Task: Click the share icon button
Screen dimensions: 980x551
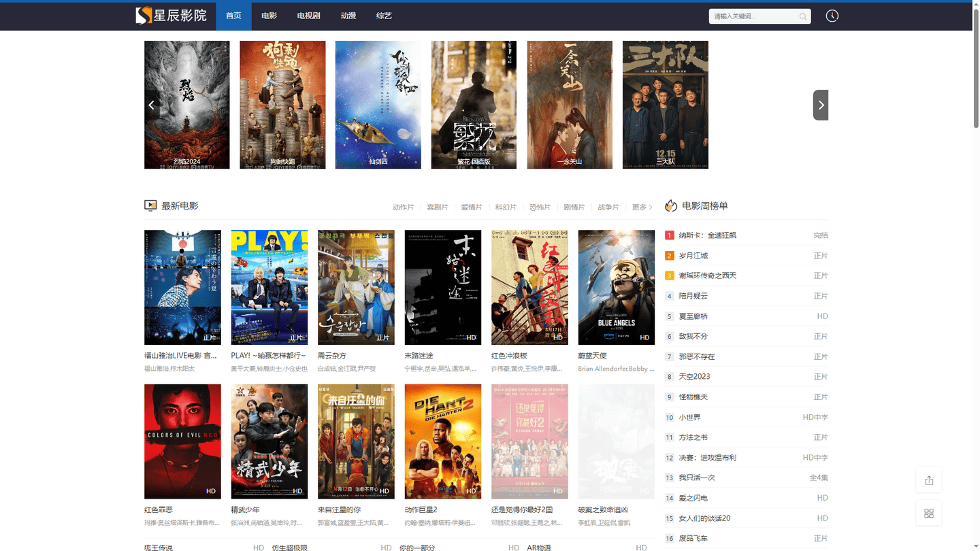Action: 929,480
